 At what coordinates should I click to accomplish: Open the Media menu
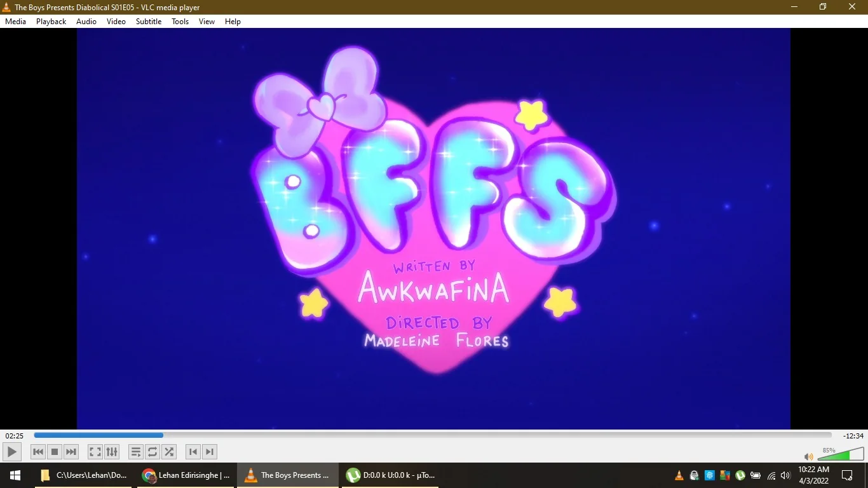[16, 22]
